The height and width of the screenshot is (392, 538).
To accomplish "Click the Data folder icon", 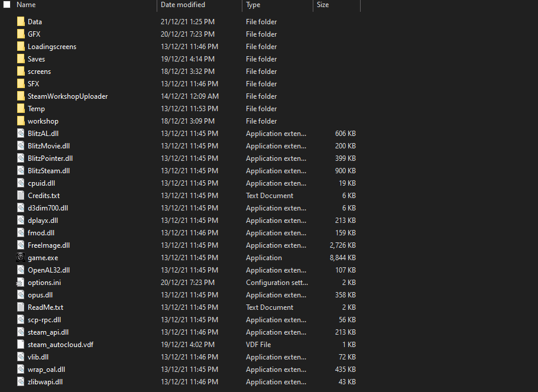I will point(21,22).
